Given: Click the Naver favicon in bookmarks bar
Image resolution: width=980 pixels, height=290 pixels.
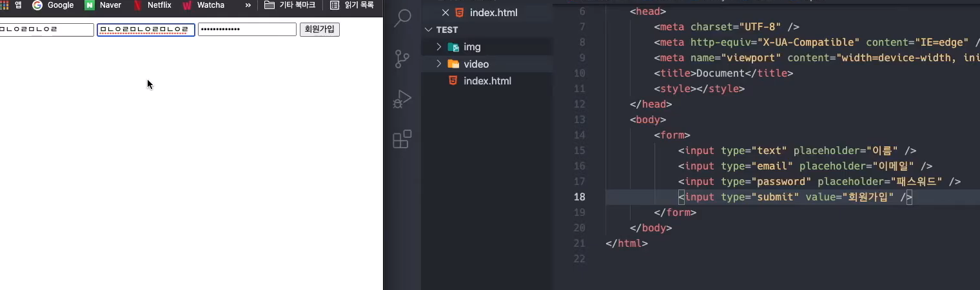Looking at the screenshot, I should (90, 5).
